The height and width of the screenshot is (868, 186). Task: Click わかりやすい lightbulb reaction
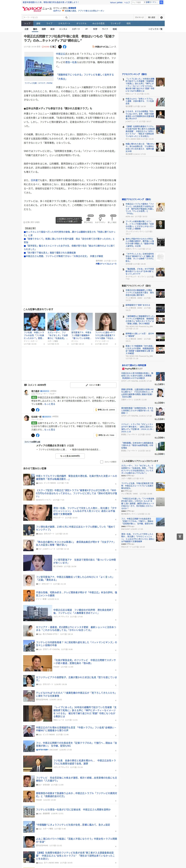pyautogui.click(x=100, y=220)
